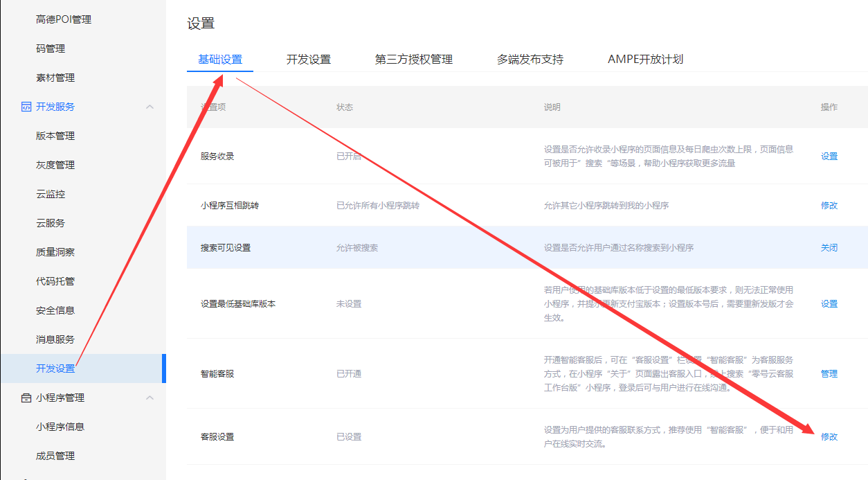This screenshot has width=868, height=480.
Task: Go to the AMPE开放计划 tab
Action: 645,60
